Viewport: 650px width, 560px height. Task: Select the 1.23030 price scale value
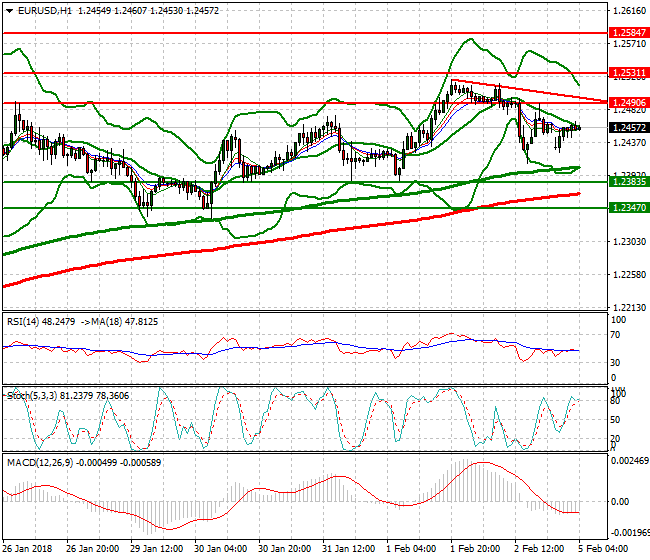(x=629, y=242)
